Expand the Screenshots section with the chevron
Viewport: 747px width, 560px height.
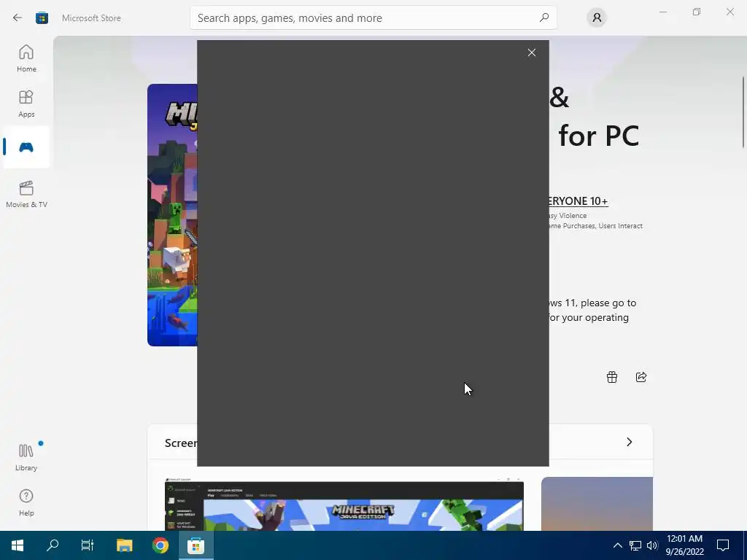[x=629, y=442]
